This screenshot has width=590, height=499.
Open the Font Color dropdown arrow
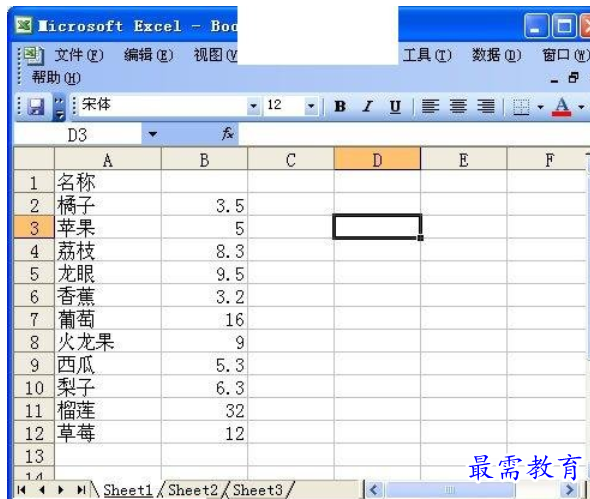coord(581,107)
